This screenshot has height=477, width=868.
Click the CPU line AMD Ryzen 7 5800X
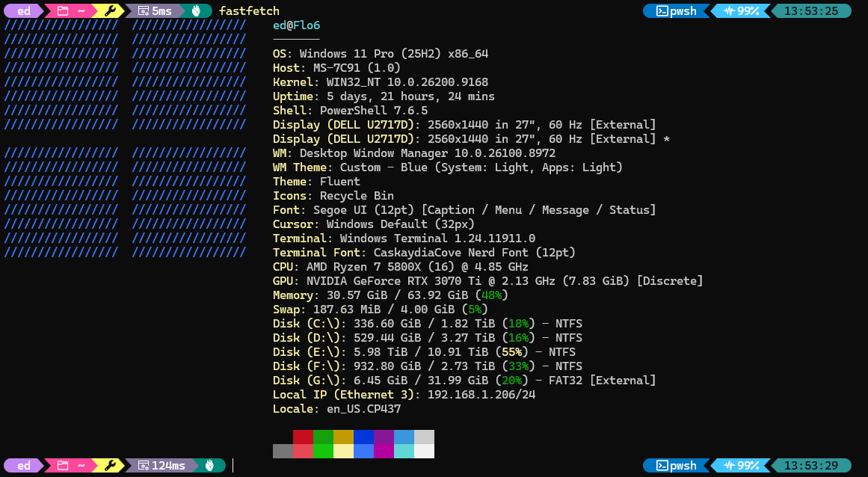pyautogui.click(x=401, y=267)
